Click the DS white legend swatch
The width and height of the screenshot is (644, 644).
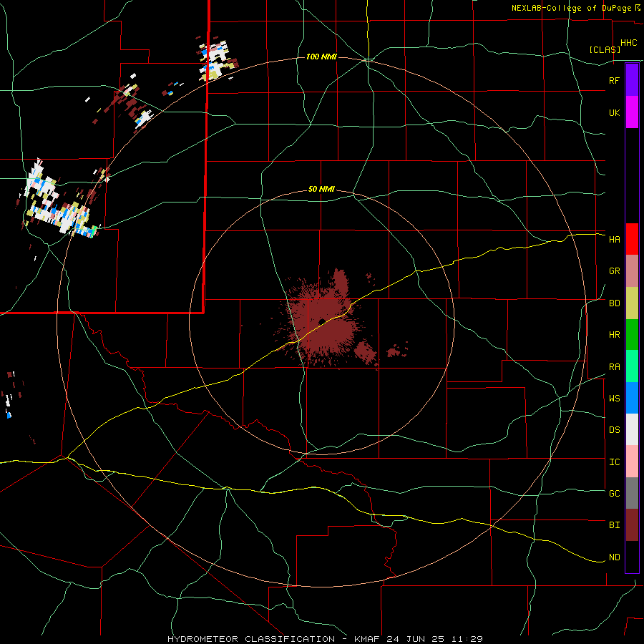[x=632, y=429]
